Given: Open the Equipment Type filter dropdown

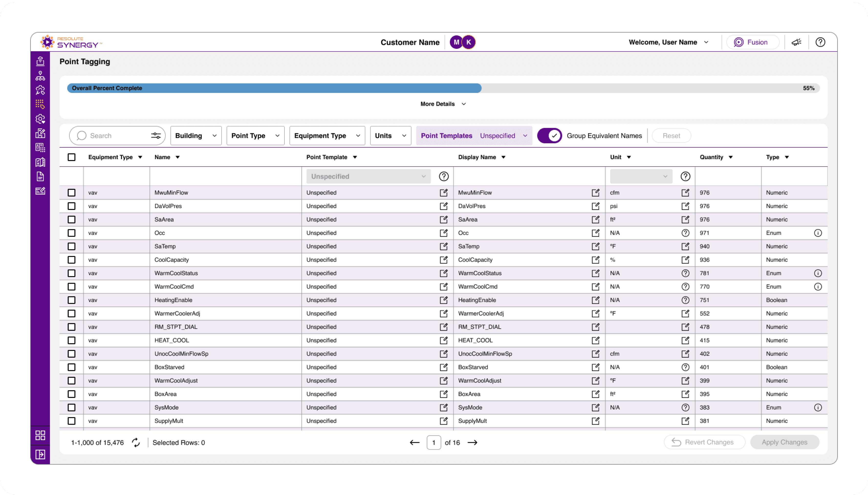Looking at the screenshot, I should coord(327,136).
